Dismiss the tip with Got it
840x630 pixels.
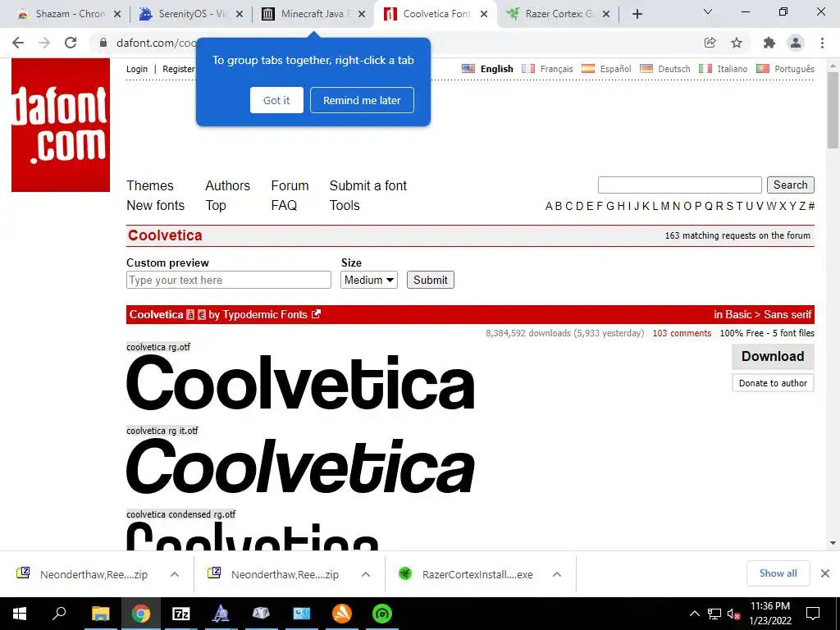click(x=276, y=100)
